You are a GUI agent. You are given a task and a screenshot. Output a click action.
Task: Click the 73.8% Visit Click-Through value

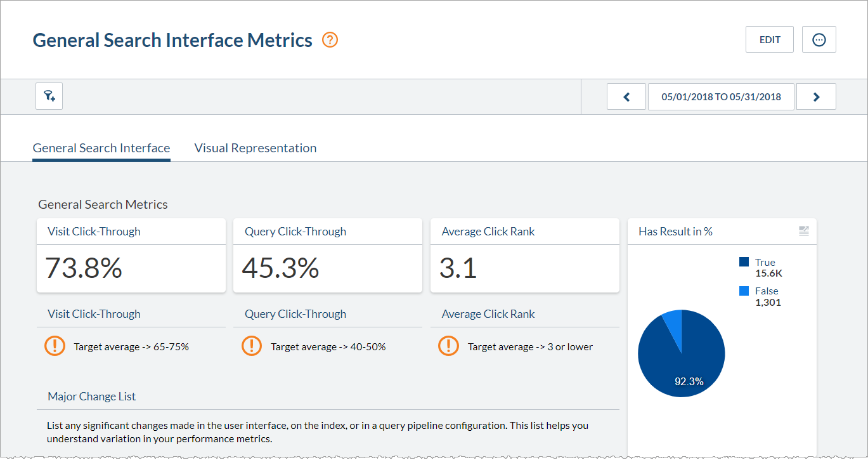pyautogui.click(x=84, y=268)
